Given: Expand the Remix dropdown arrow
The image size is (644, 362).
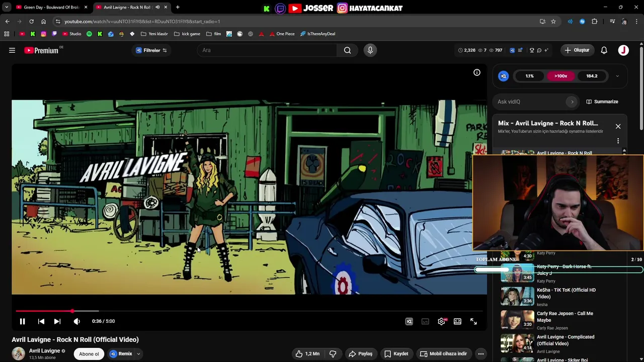Looking at the screenshot, I should 138,354.
